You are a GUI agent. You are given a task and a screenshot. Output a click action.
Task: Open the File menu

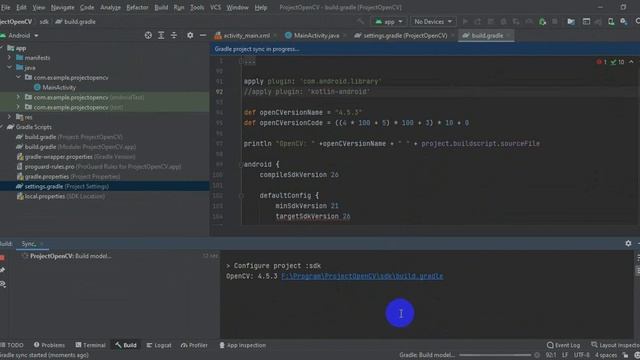pos(6,7)
